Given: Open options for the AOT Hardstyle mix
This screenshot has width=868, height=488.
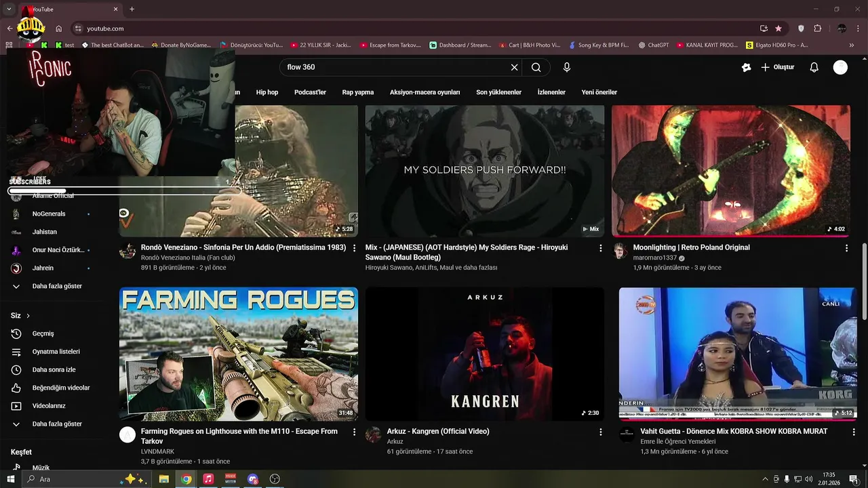Looking at the screenshot, I should click(600, 249).
